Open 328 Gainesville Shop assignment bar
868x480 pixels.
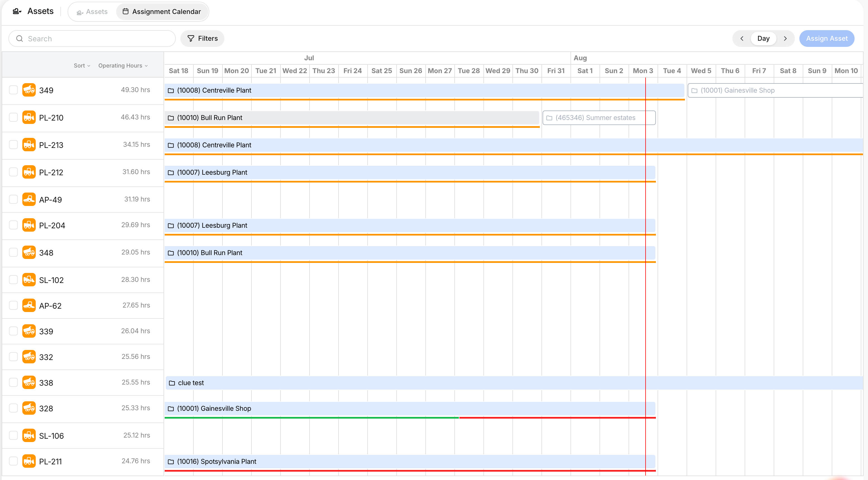point(410,409)
